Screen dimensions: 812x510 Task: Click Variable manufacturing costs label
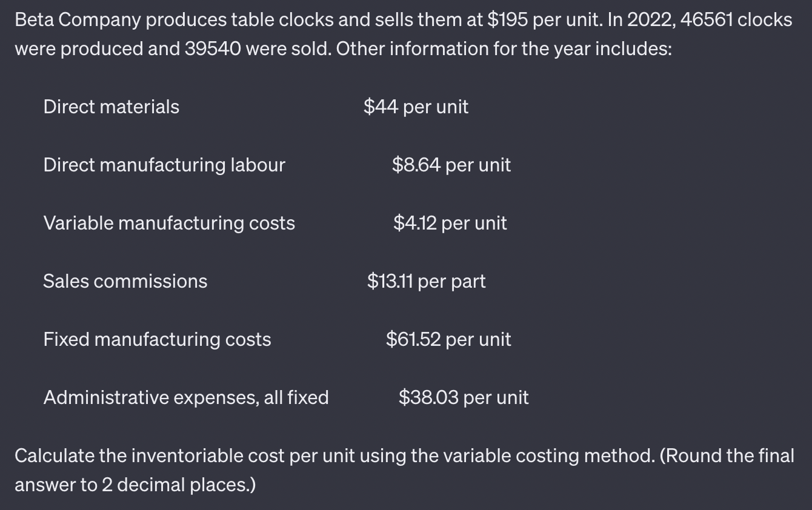pos(169,223)
